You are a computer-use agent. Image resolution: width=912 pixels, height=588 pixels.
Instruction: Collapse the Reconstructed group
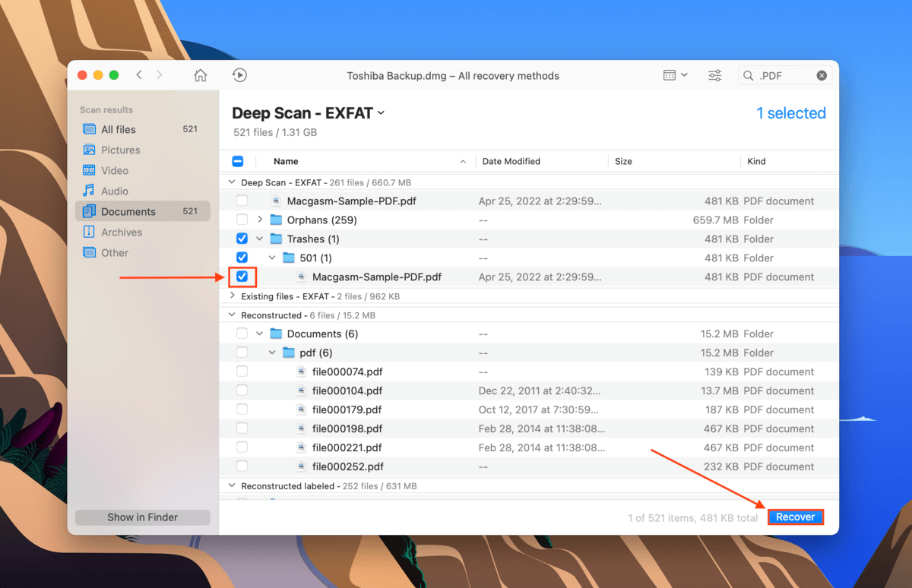[x=233, y=315]
